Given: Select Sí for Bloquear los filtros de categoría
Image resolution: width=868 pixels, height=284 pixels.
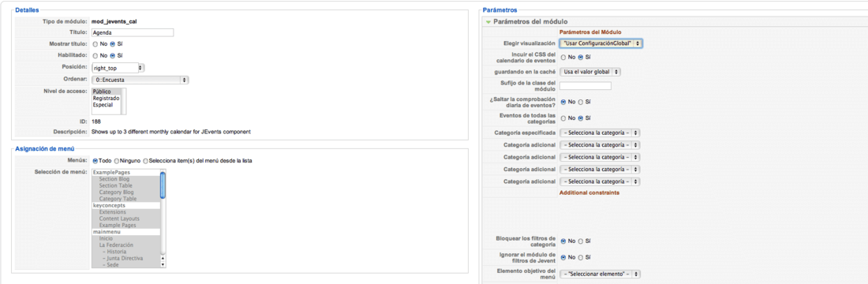Looking at the screenshot, I should 581,241.
